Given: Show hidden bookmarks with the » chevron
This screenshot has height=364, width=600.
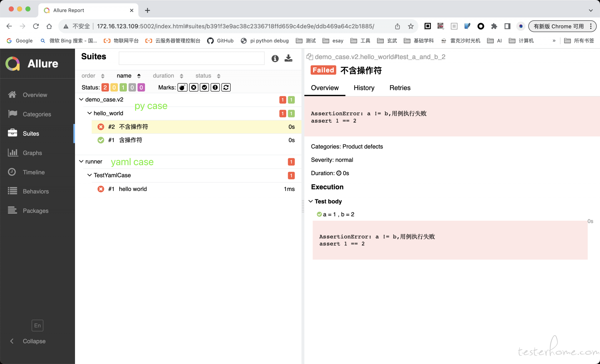Looking at the screenshot, I should 554,41.
